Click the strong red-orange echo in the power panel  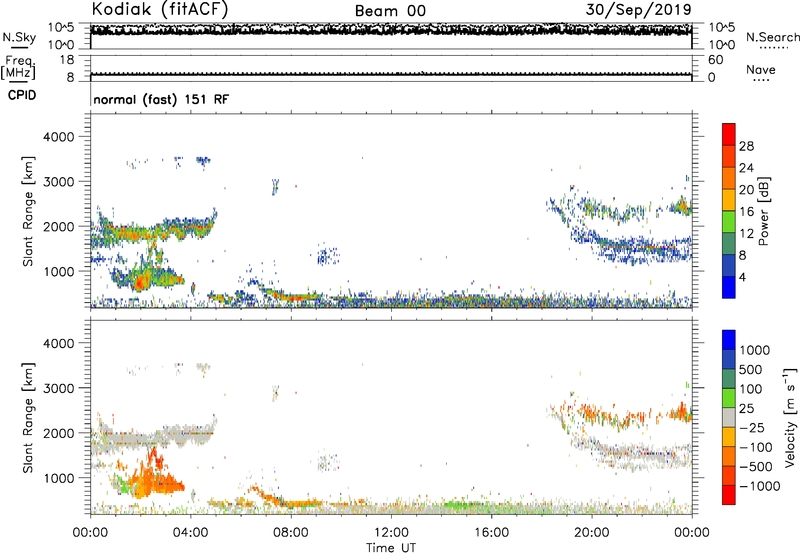click(140, 281)
